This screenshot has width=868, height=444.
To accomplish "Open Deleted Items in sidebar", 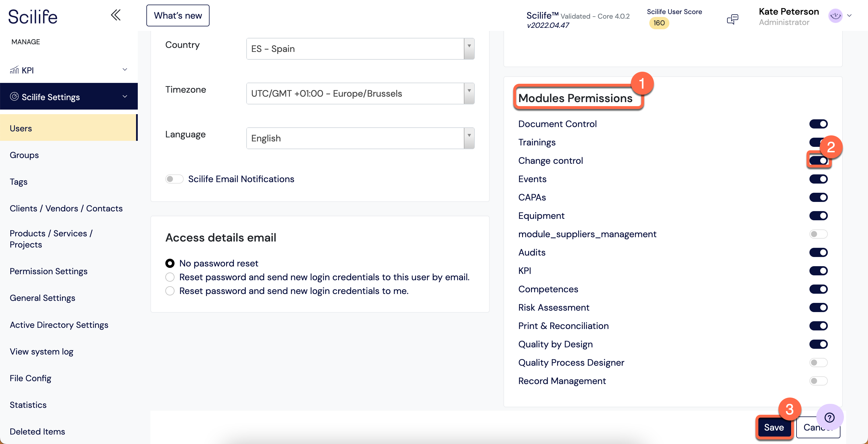I will point(37,432).
